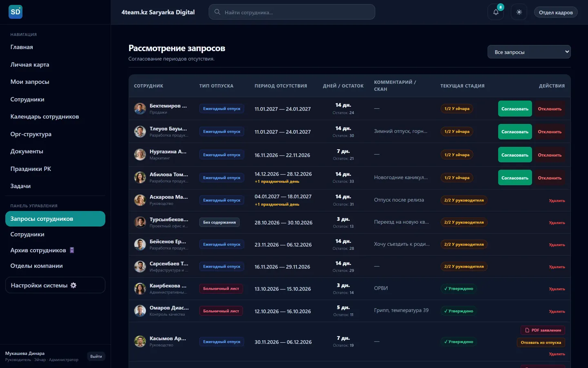Click Тлеуов's avatar photo
Viewport: 588px width, 368px height.
140,132
